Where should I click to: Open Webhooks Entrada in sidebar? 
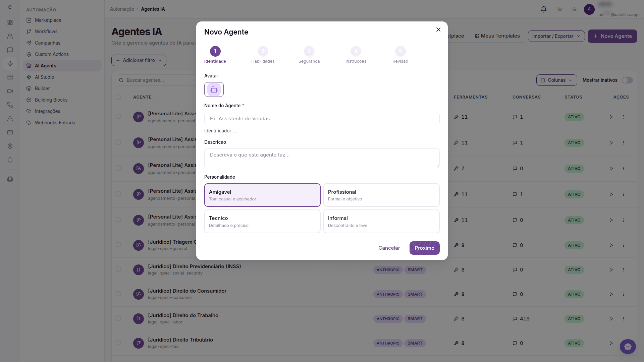(62, 123)
